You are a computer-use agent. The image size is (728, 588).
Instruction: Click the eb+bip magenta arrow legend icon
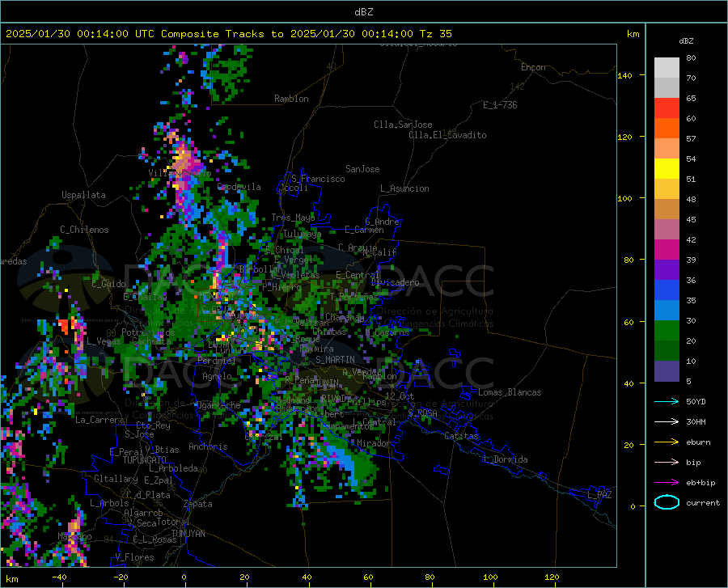(667, 483)
